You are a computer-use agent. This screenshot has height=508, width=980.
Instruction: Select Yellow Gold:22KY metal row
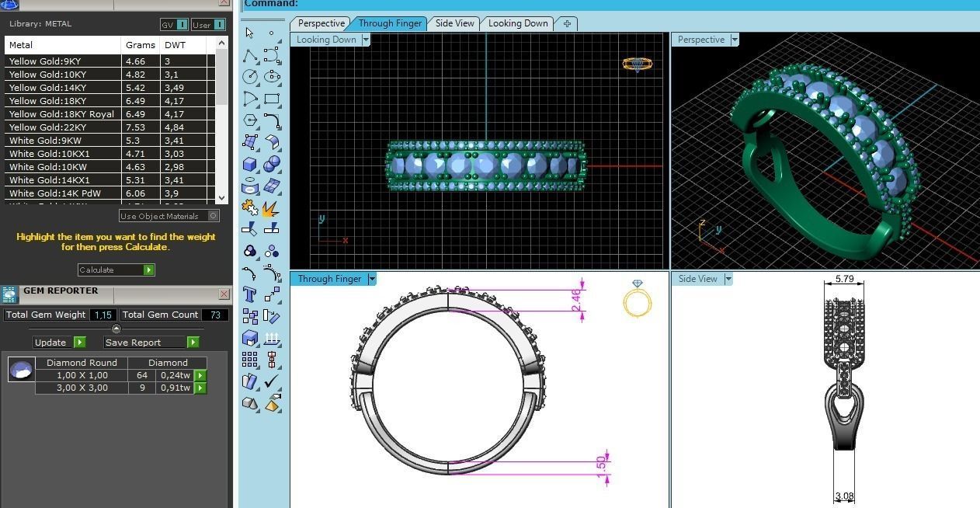[x=109, y=127]
